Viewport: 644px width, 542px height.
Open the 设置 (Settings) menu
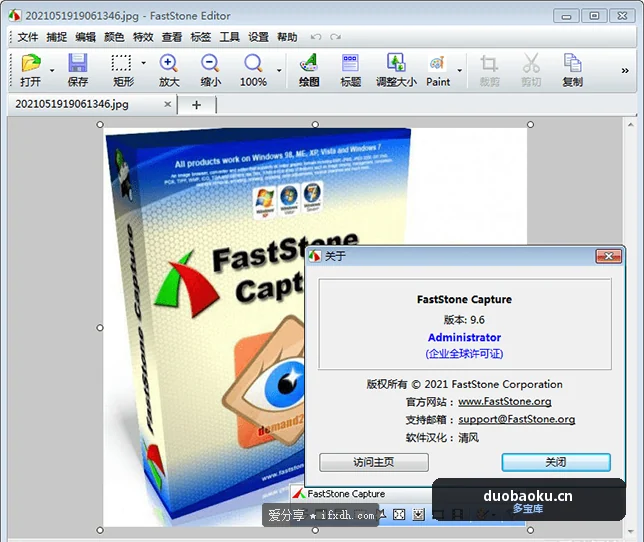[x=258, y=37]
